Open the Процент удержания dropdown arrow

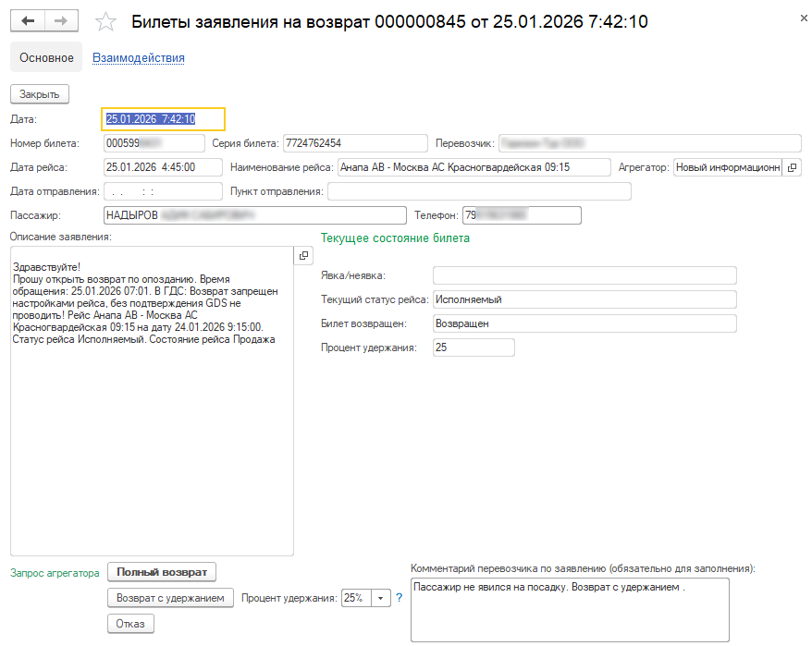tap(380, 598)
